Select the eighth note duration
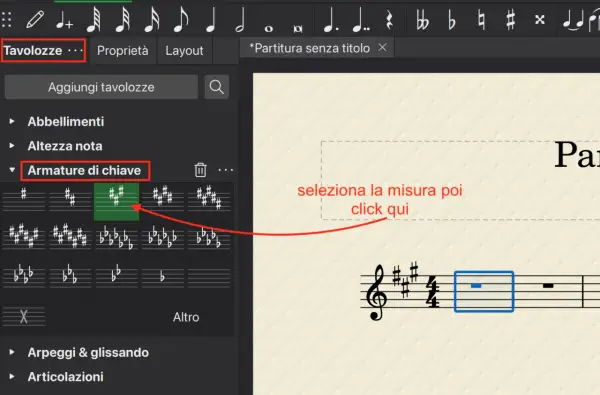 point(181,20)
